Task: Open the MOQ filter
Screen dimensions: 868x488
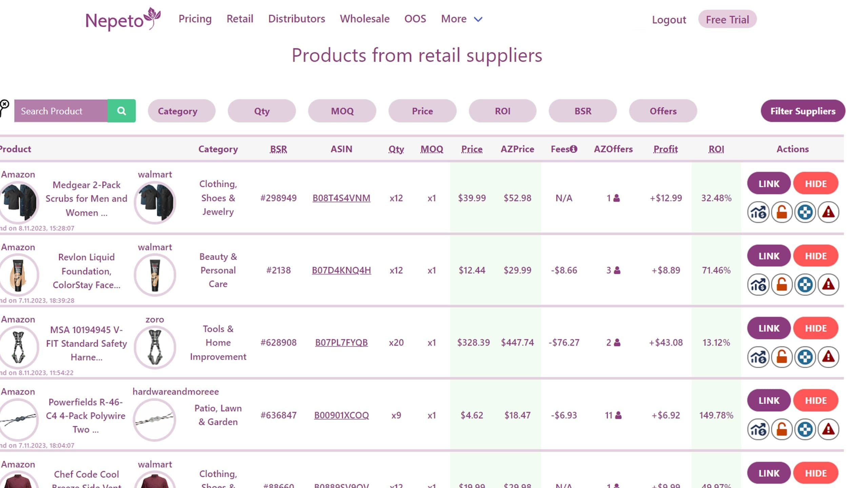Action: (x=342, y=111)
